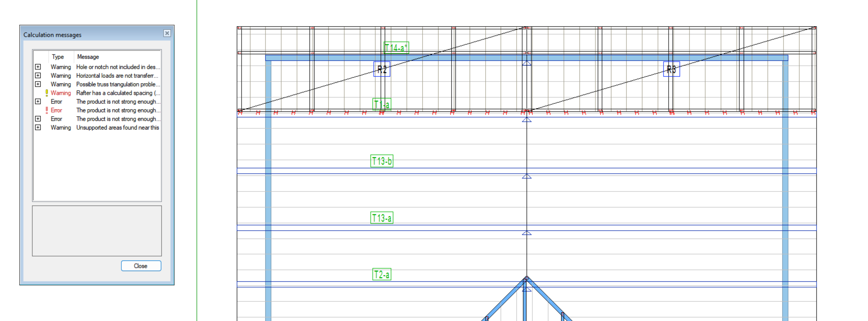The width and height of the screenshot is (868, 321).
Task: Expand the 'Possible truss triangulation' warning
Action: (38, 84)
